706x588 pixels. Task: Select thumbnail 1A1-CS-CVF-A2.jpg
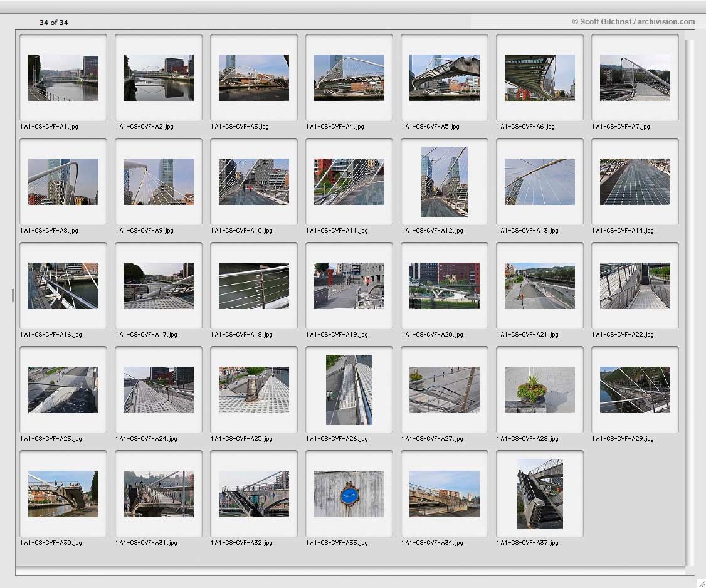(x=159, y=78)
